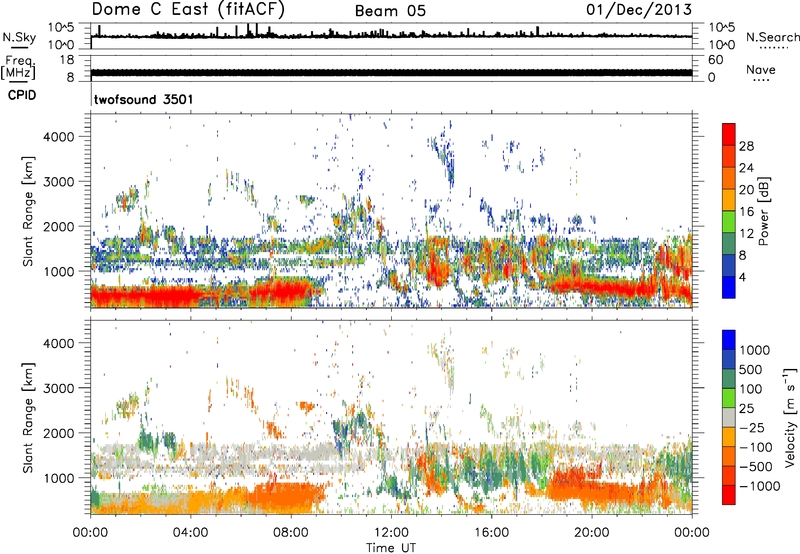
Task: Click the gray band of the velocity color bar
Action: click(729, 418)
